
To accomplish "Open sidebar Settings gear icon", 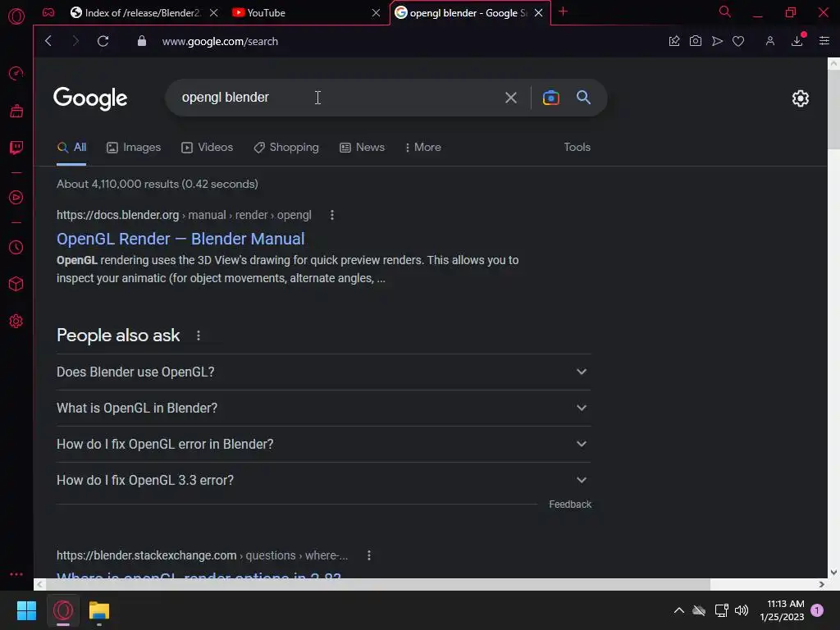I will click(16, 321).
